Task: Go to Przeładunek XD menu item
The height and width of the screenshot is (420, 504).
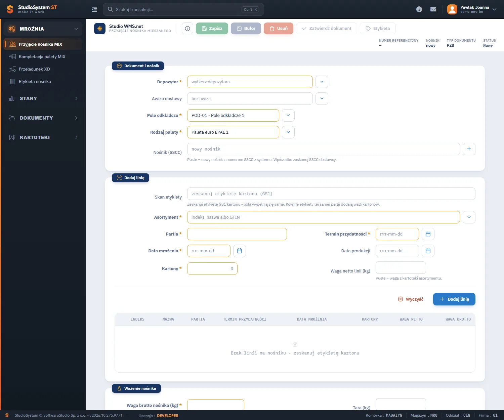Action: 43,69
